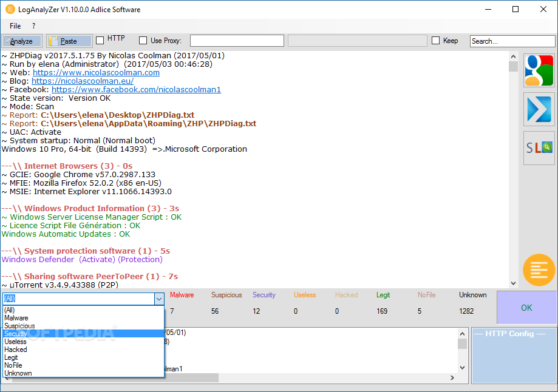
Task: Choose Useless in the filter list
Action: point(83,342)
